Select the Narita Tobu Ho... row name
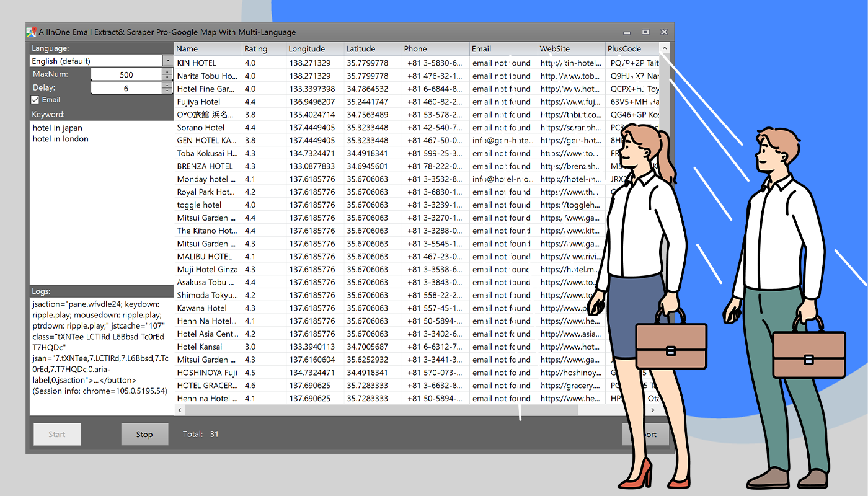The image size is (868, 496). pos(207,76)
